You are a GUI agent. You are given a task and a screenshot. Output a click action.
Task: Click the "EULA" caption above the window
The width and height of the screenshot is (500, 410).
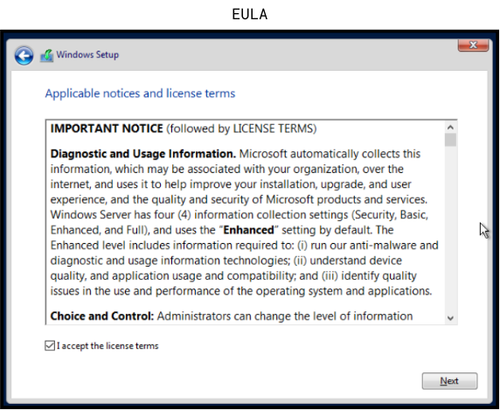tap(250, 14)
